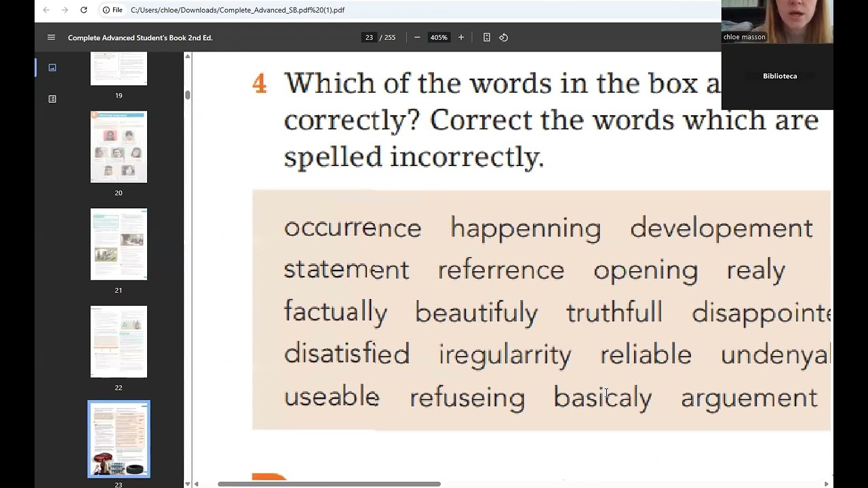The width and height of the screenshot is (868, 488).
Task: Click the word 'refuseing'
Action: point(467,397)
